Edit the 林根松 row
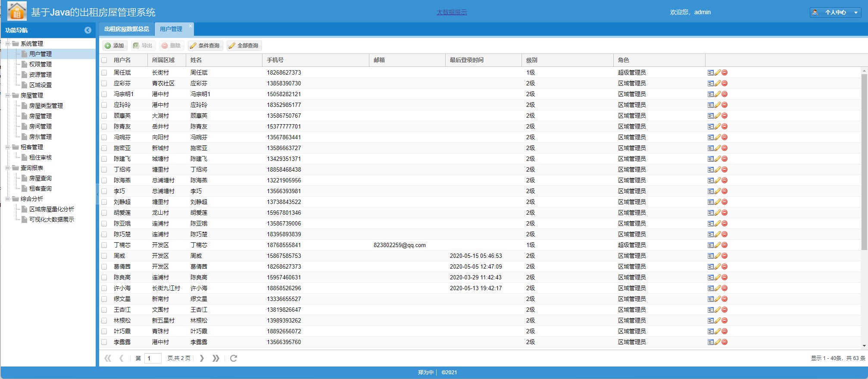868x379 pixels. [x=718, y=320]
